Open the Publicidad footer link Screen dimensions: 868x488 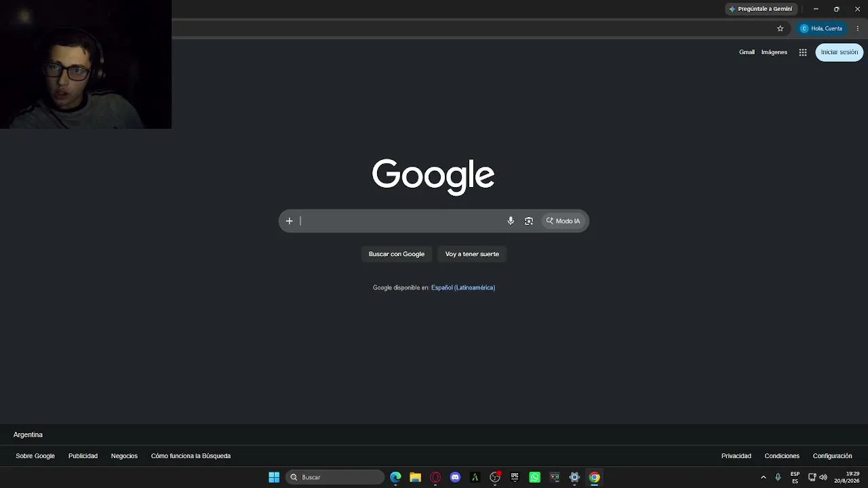(x=83, y=456)
